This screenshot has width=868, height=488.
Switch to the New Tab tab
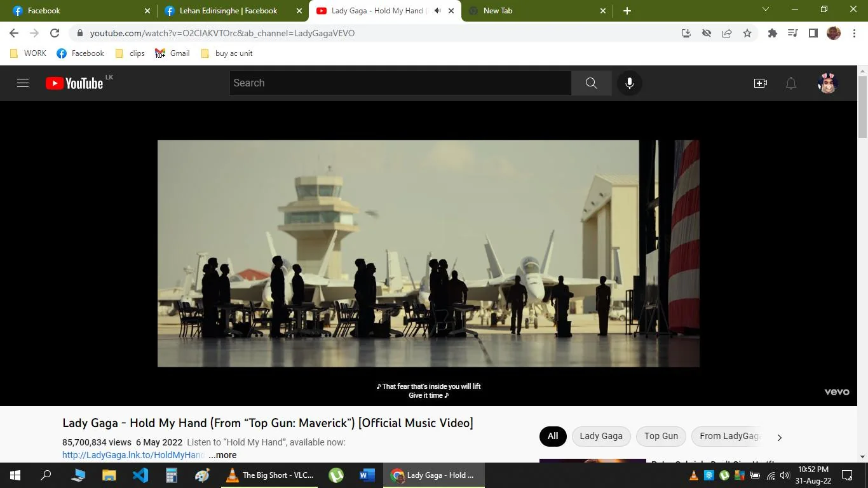(538, 11)
